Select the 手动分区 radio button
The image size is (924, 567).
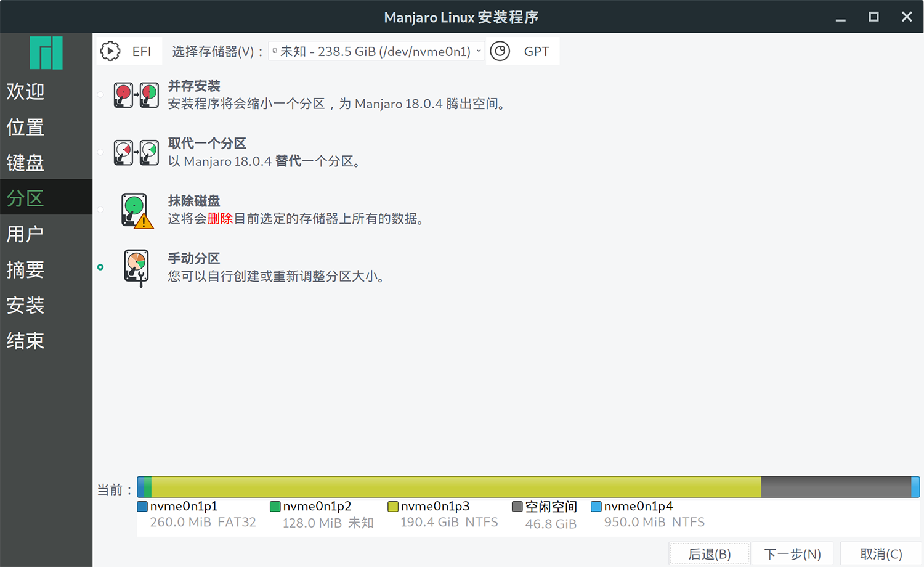[100, 267]
